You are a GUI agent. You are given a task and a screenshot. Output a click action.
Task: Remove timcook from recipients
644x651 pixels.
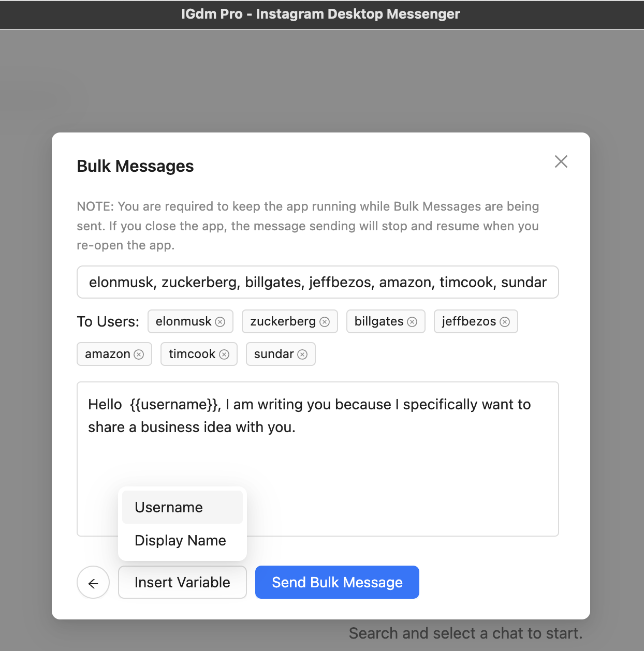[224, 354]
